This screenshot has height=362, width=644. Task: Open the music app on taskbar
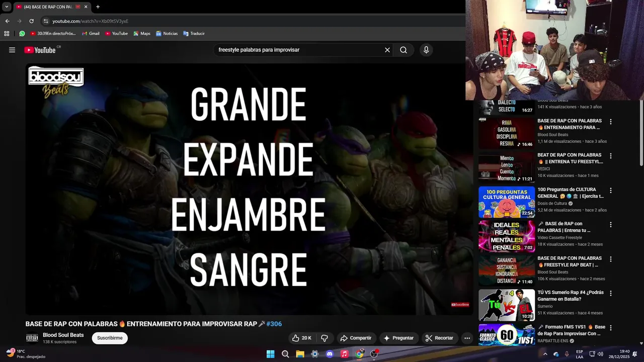344,354
